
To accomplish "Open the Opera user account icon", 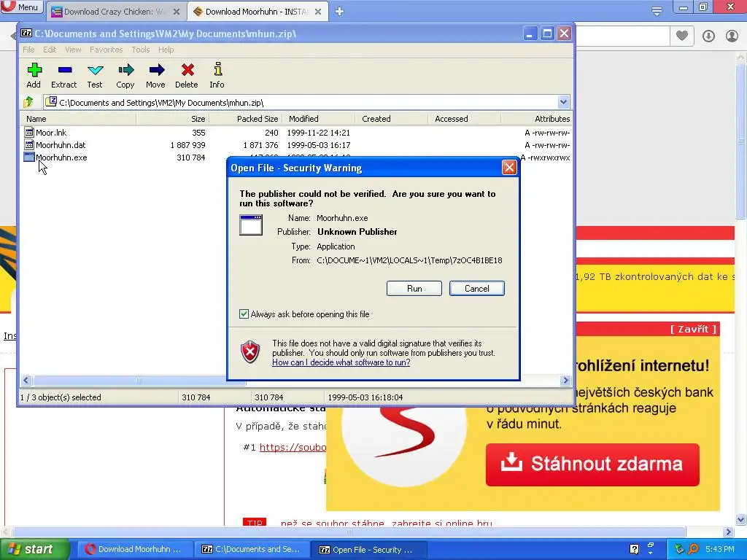I will click(732, 36).
